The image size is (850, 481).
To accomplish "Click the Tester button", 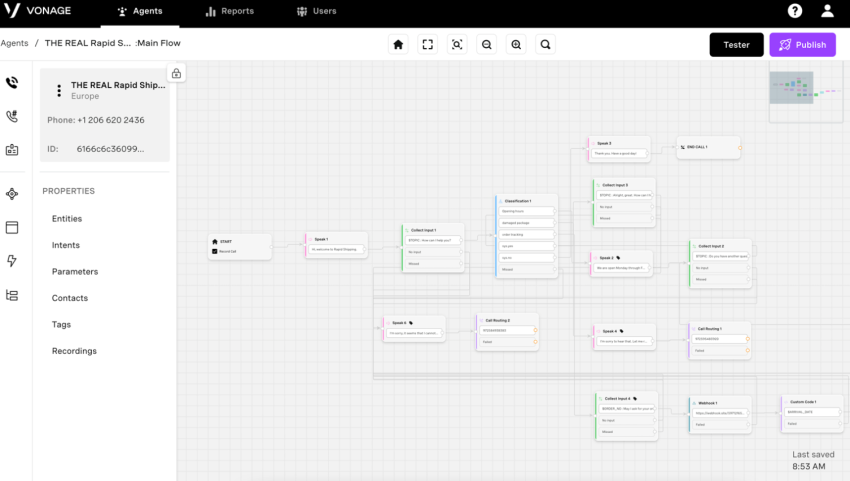I will tap(736, 45).
